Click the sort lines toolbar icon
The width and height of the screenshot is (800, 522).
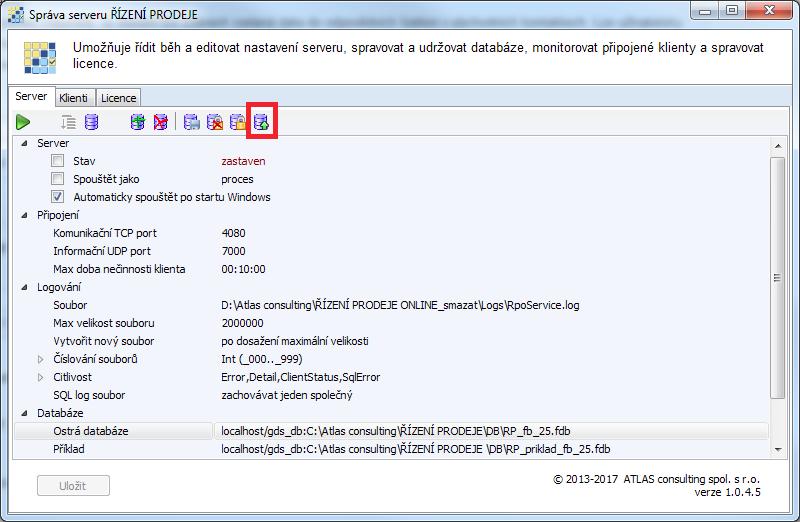68,122
